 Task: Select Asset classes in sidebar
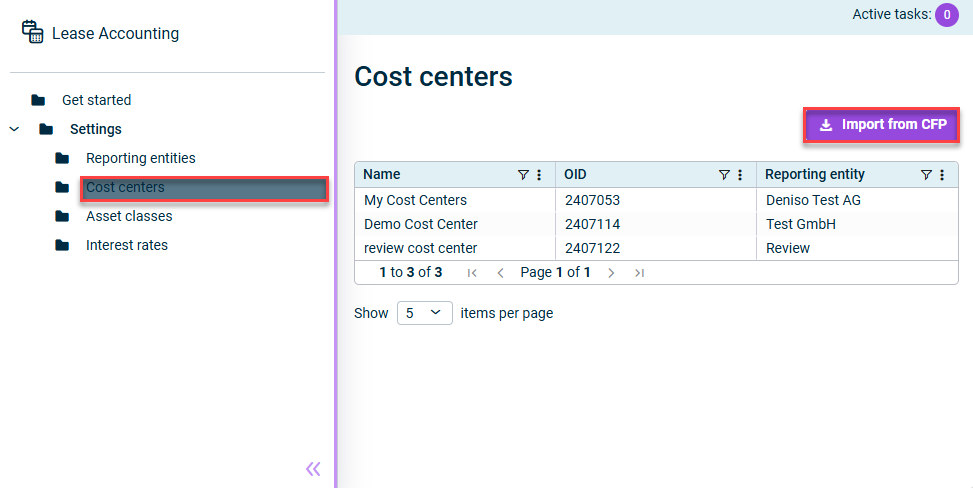click(x=129, y=216)
